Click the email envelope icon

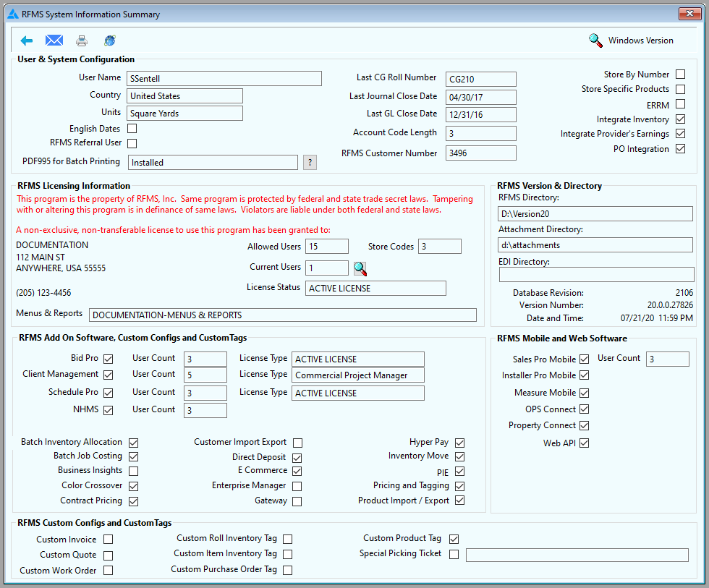coord(54,41)
